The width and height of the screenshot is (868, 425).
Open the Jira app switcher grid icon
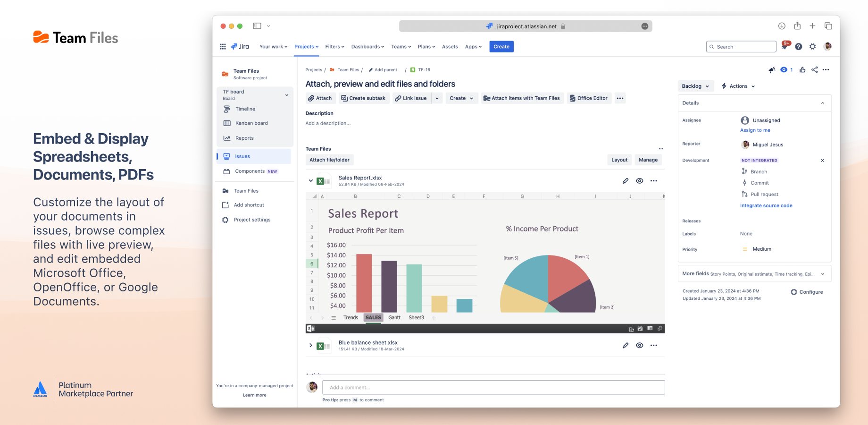pyautogui.click(x=223, y=46)
